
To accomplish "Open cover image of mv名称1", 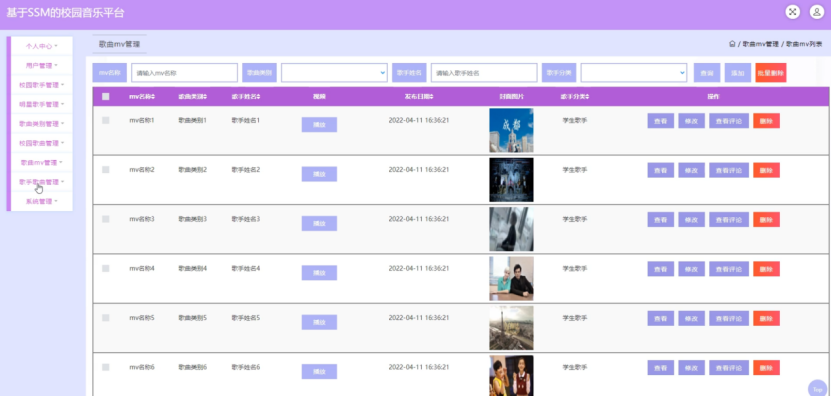I will [511, 130].
